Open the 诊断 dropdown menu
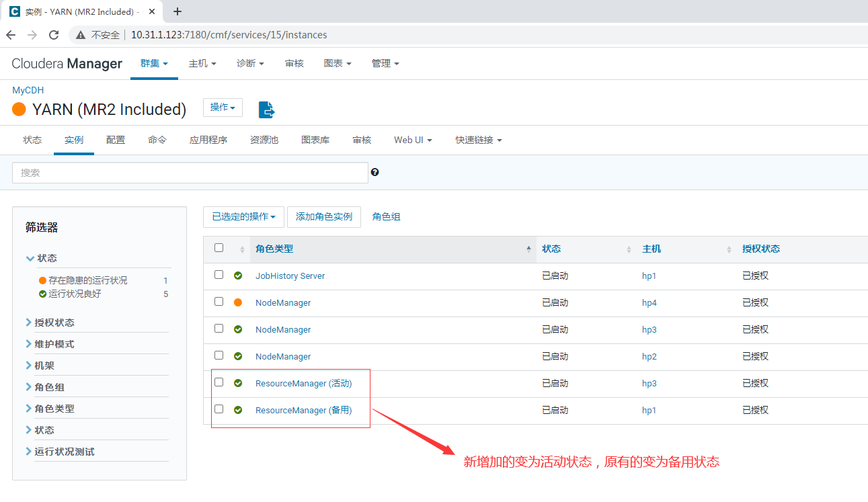The image size is (868, 502). pyautogui.click(x=250, y=63)
